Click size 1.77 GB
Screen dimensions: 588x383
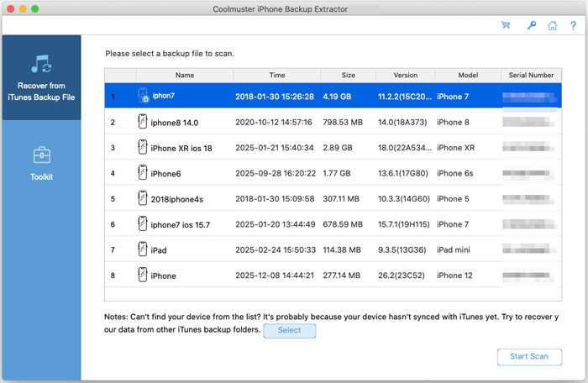337,173
